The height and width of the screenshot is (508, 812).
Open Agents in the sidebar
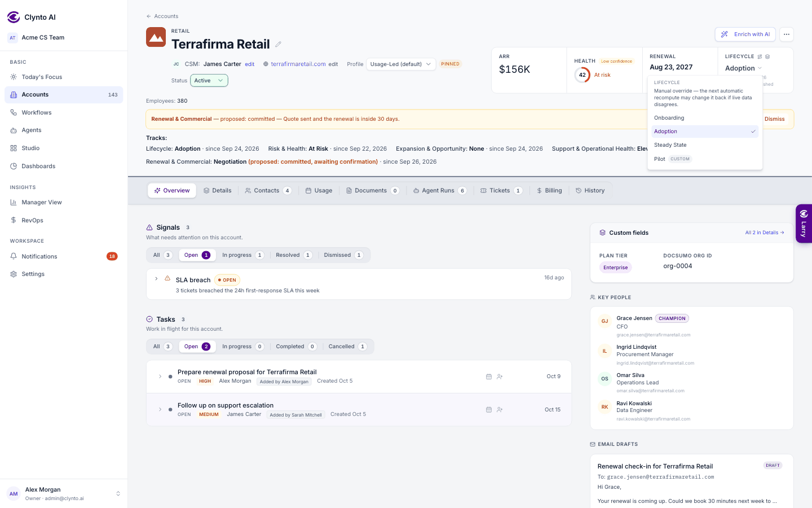tap(64, 130)
